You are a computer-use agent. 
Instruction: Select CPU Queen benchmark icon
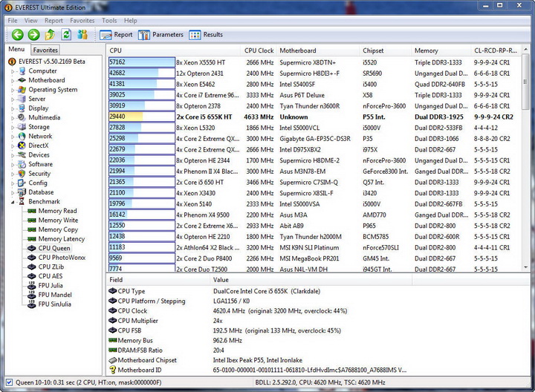pyautogui.click(x=32, y=248)
